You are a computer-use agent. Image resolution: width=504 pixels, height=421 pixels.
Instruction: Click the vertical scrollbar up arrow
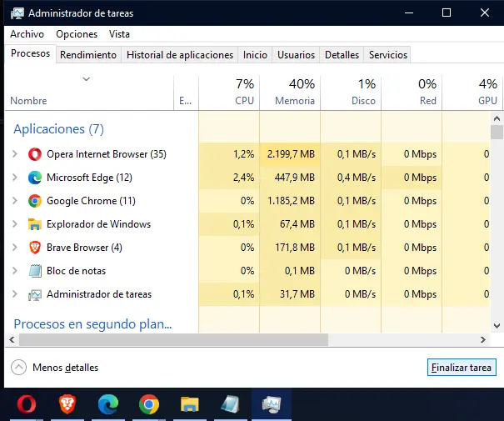point(497,118)
